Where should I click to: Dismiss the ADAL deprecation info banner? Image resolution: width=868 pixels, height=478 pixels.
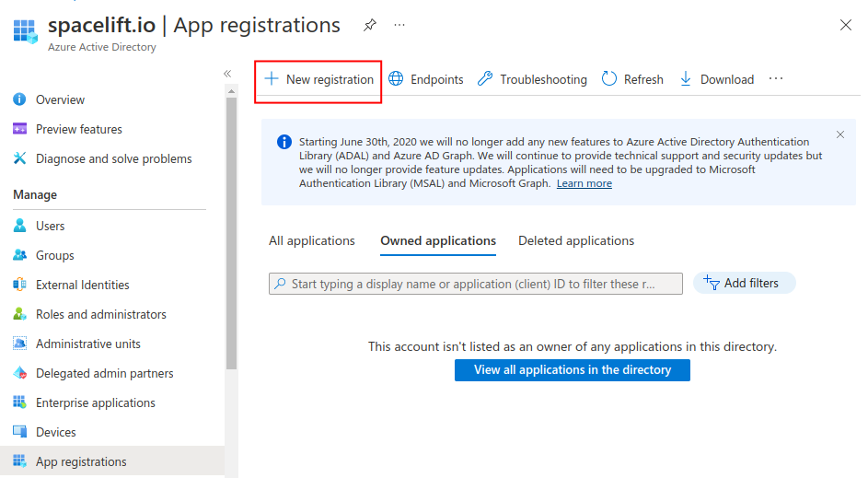pyautogui.click(x=839, y=134)
